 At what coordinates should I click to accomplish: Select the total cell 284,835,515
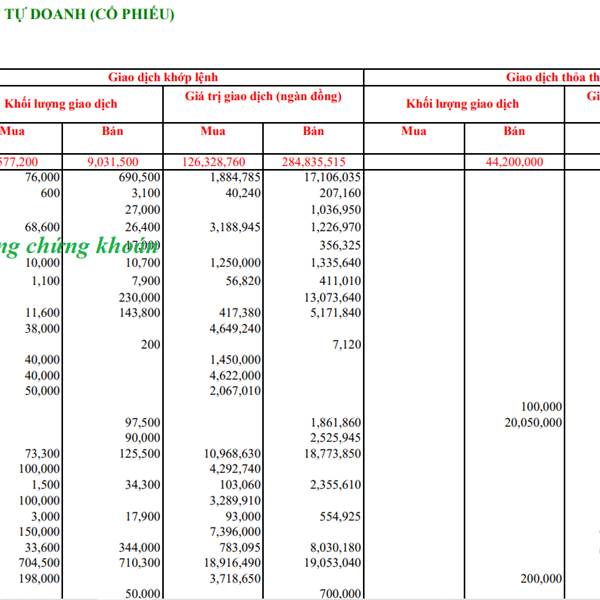pos(314,162)
